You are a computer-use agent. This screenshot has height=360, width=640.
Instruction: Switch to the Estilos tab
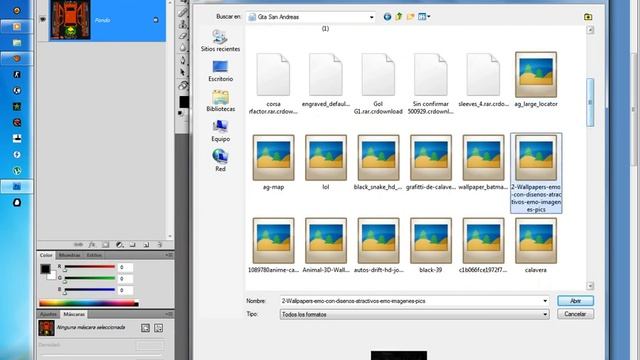94,255
